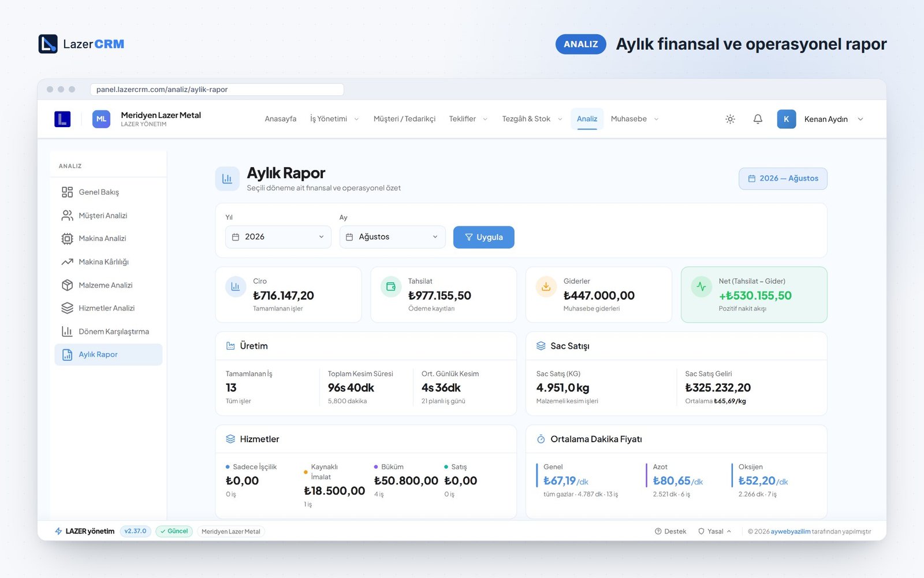Click the Sac Satışı layers icon
Image resolution: width=924 pixels, height=578 pixels.
tap(541, 346)
